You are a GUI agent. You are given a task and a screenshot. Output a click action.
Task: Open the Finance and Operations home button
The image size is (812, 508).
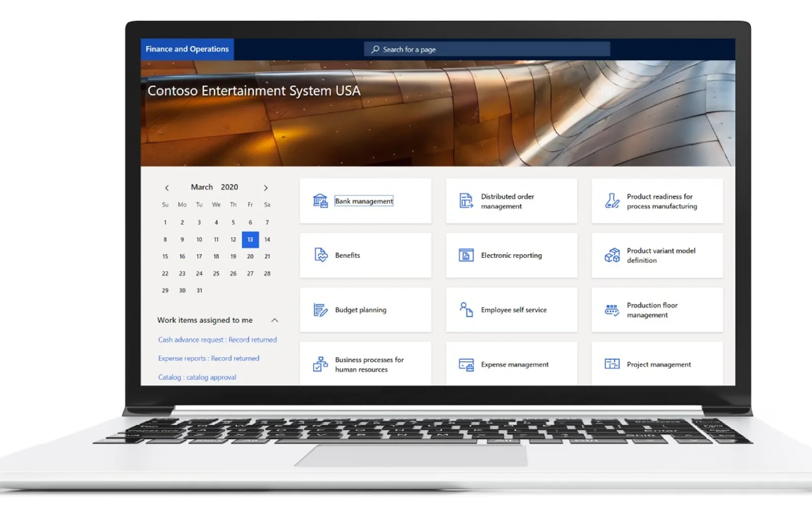coord(187,49)
